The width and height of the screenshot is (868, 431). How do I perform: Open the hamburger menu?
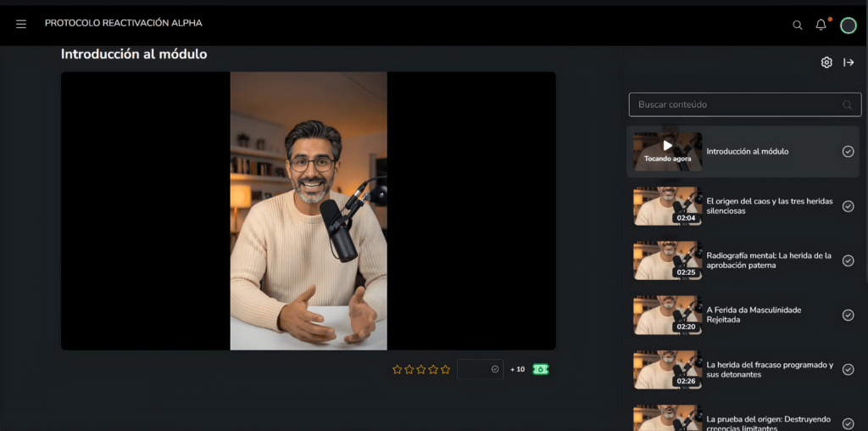(21, 24)
